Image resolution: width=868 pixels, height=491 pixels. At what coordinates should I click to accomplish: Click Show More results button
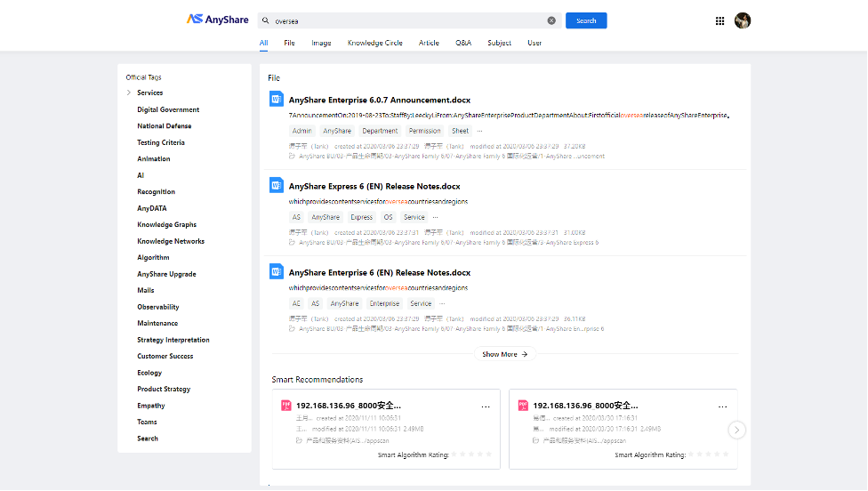pos(505,354)
